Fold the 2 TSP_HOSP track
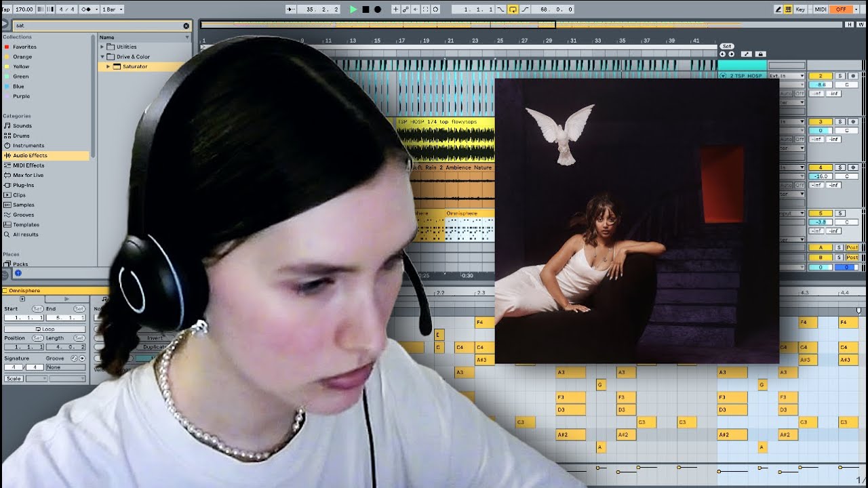This screenshot has height=488, width=868. (723, 76)
